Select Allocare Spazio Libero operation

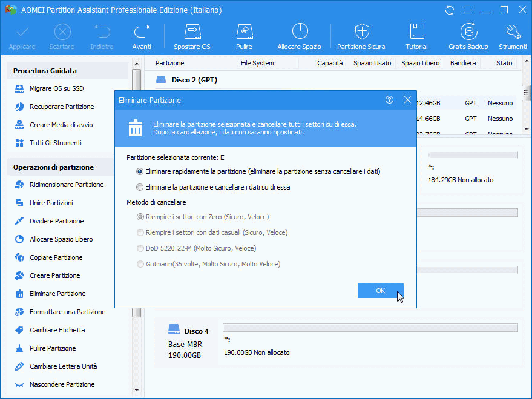(54, 239)
